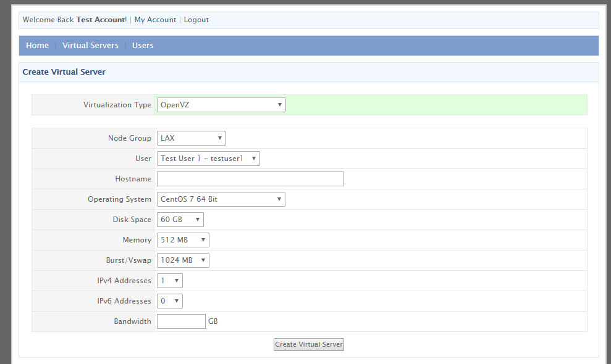Expand the Disk Space dropdown
This screenshot has width=611, height=364.
(x=180, y=220)
